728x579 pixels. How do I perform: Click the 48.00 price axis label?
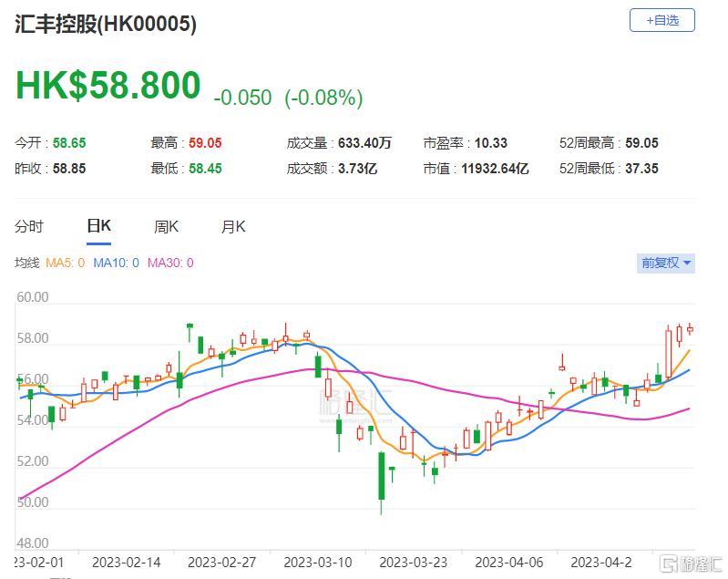pos(33,543)
